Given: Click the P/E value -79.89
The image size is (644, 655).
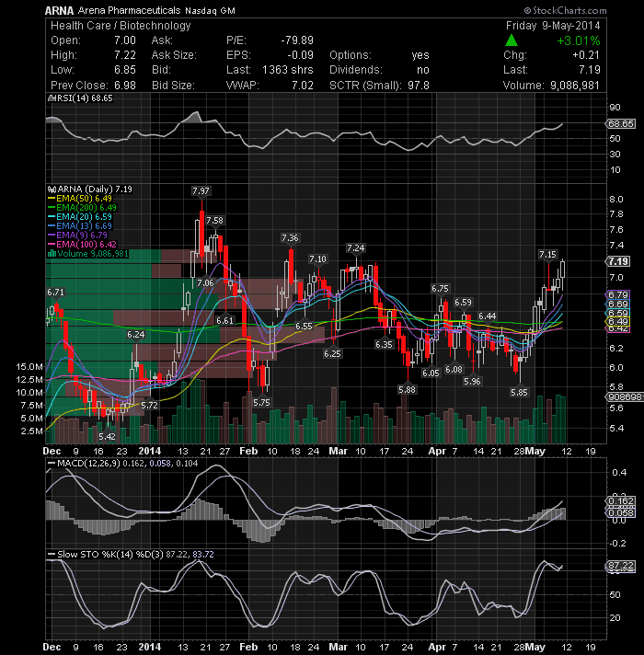Looking at the screenshot, I should point(296,40).
